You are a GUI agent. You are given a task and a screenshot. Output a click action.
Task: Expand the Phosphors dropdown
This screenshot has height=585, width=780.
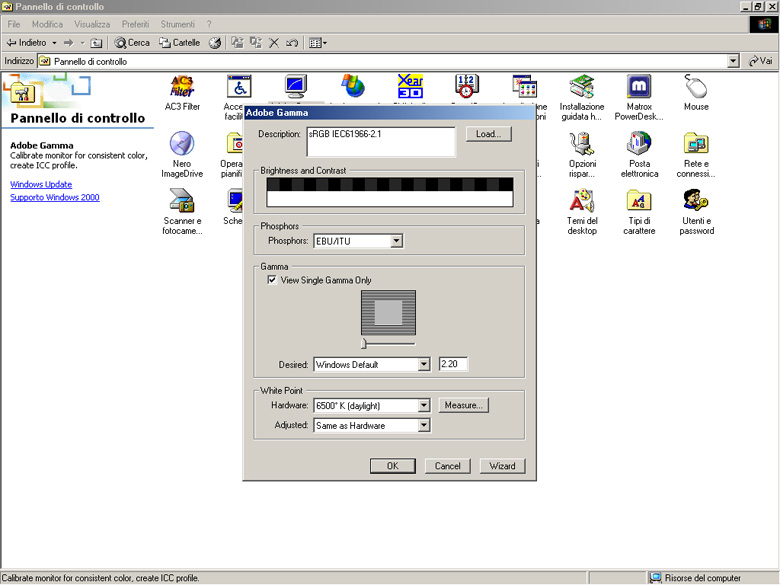pos(397,241)
